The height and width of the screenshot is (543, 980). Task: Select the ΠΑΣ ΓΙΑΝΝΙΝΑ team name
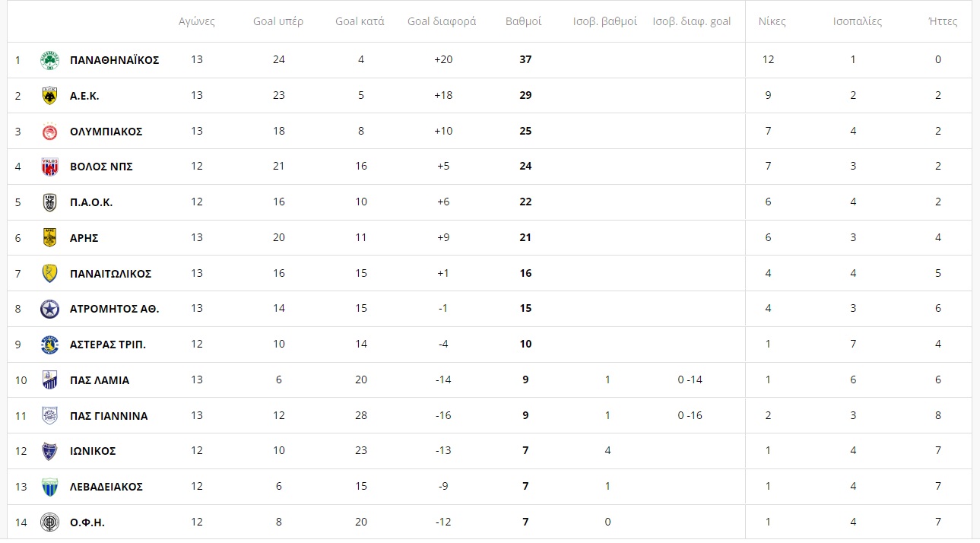click(109, 416)
